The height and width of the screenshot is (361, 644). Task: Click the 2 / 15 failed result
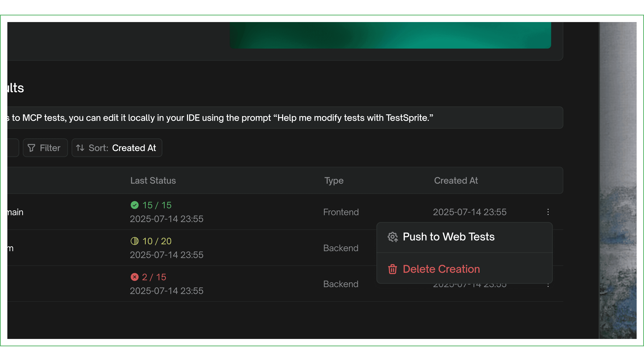coord(154,277)
